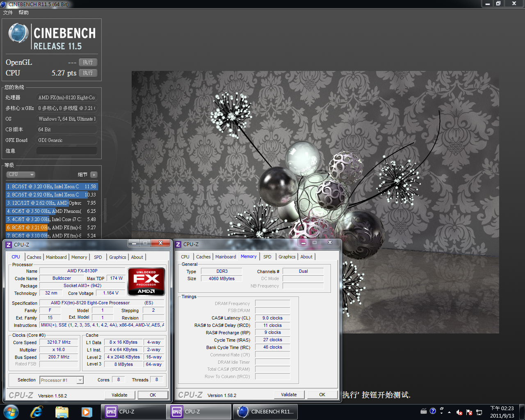Click the 5.27 pts CPU score
Screen dimensions: 525x420
tap(64, 73)
